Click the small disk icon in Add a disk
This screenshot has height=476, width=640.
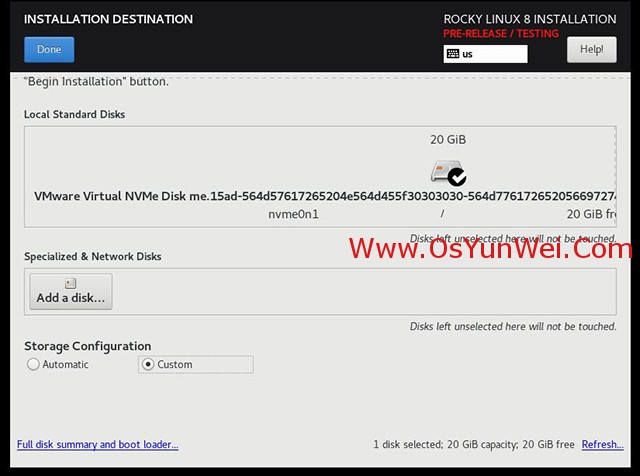(x=71, y=283)
